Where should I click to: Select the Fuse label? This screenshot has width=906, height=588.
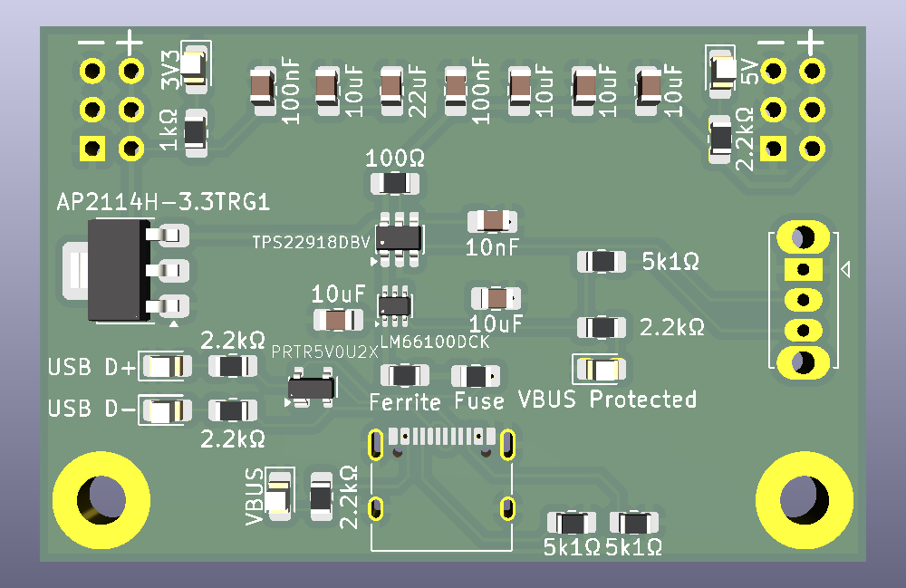tap(479, 400)
